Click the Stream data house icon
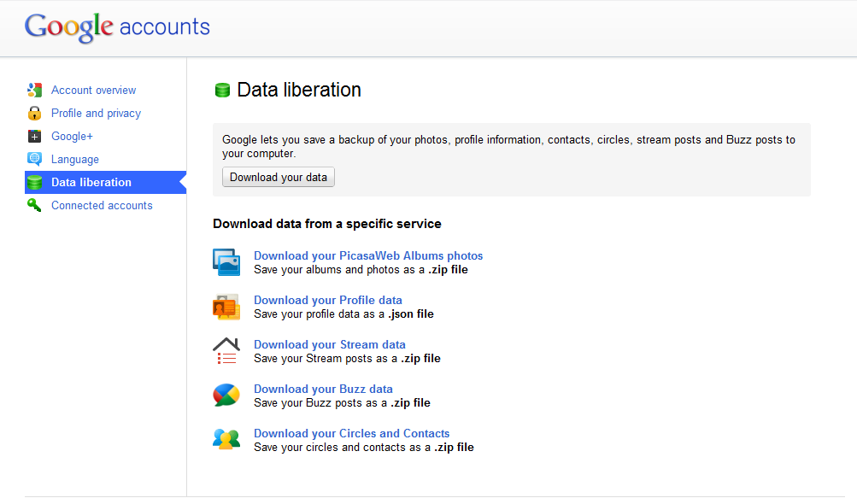857x504 pixels. [x=226, y=351]
